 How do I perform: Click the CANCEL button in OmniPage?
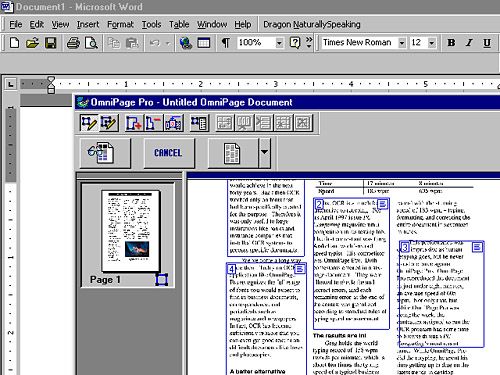(x=169, y=153)
